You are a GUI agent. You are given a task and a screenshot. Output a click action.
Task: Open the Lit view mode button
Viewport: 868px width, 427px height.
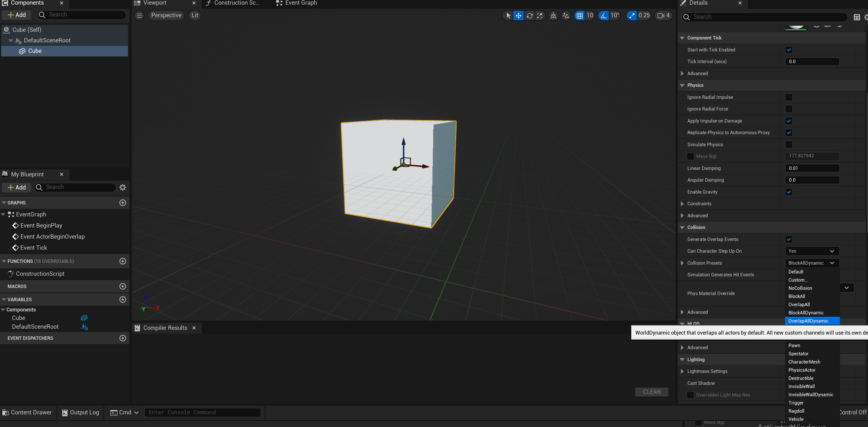pyautogui.click(x=195, y=16)
